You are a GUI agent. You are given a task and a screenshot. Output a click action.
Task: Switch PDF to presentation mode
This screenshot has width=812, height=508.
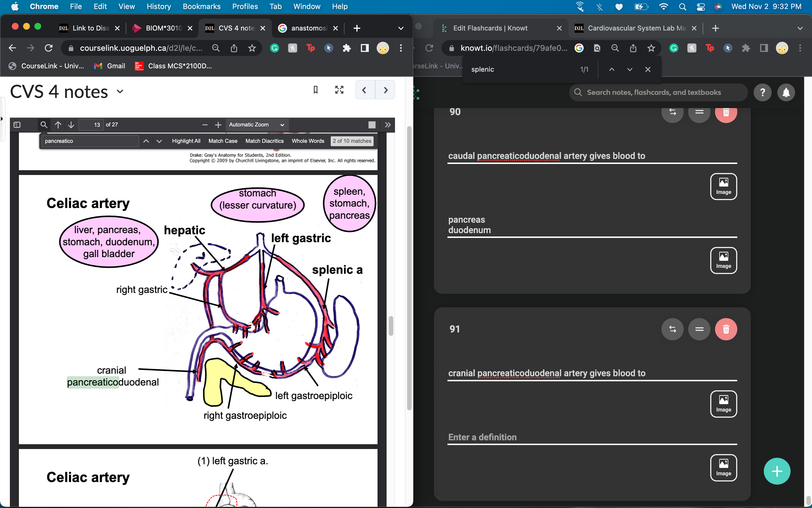[372, 125]
